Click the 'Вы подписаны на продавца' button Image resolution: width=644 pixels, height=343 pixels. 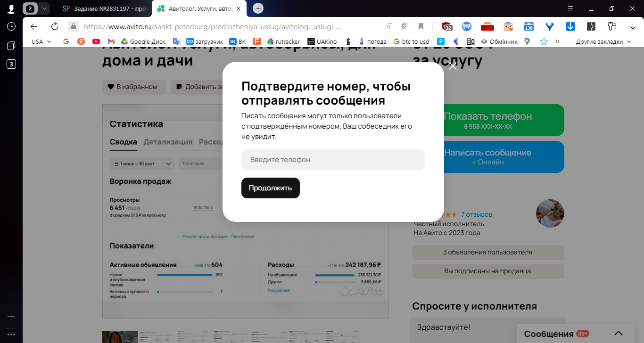click(x=488, y=271)
